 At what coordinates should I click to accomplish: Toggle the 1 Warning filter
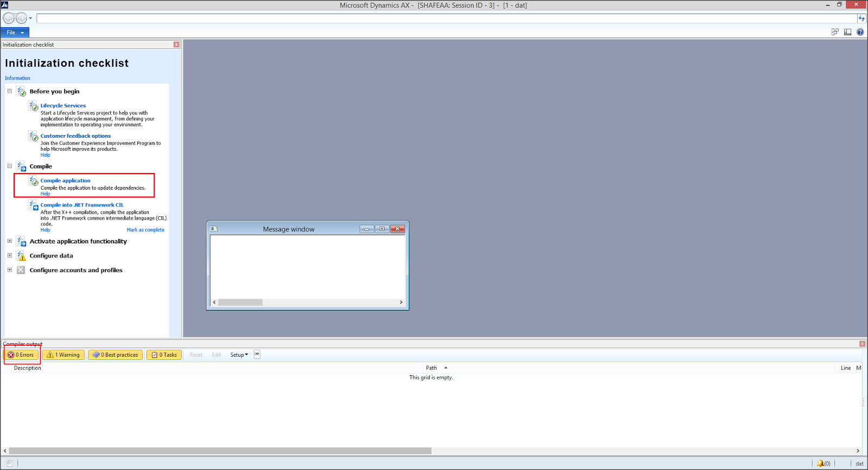[x=63, y=355]
